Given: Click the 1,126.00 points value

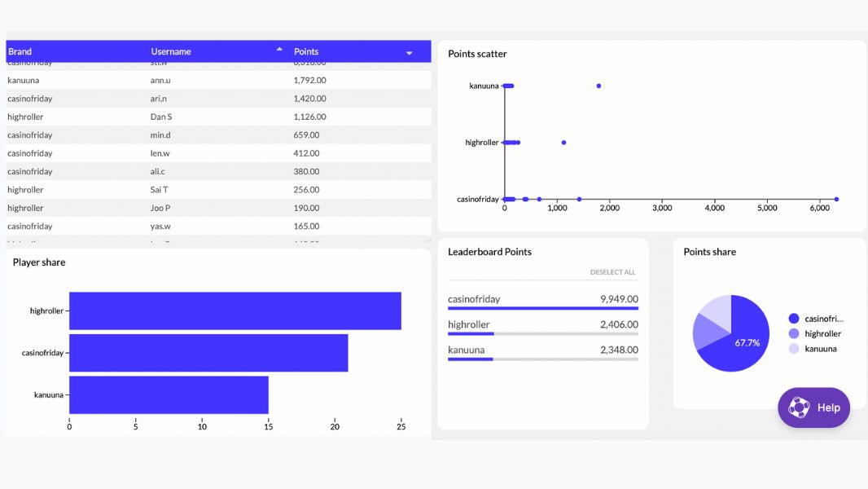Looking at the screenshot, I should (310, 117).
